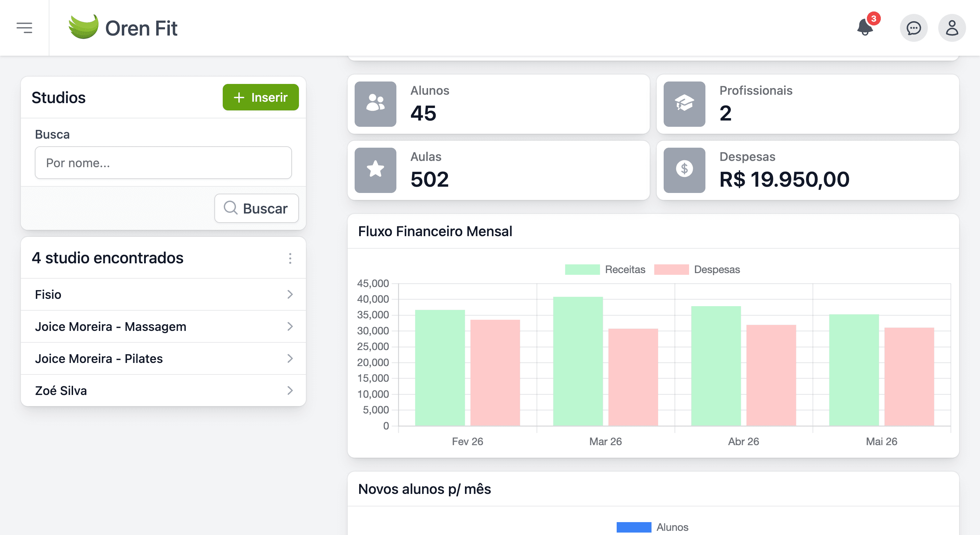This screenshot has width=980, height=535.
Task: Toggle the blue Alunos legend swatch
Action: pos(633,527)
